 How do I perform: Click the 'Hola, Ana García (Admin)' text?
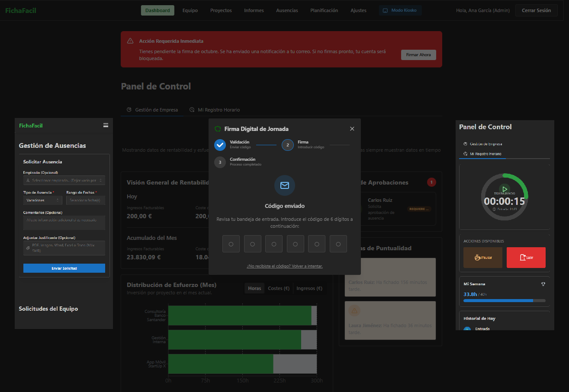[x=483, y=10]
